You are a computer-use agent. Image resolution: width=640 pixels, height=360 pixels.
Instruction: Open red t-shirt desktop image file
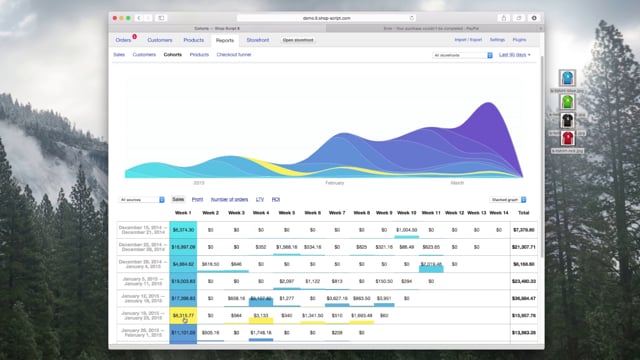(x=567, y=139)
